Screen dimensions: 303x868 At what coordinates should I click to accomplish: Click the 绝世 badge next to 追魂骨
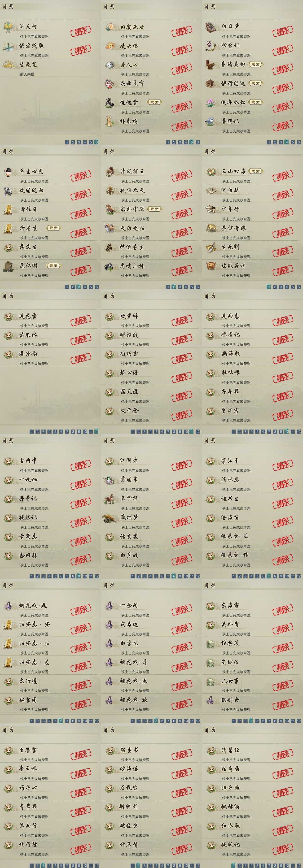point(155,102)
